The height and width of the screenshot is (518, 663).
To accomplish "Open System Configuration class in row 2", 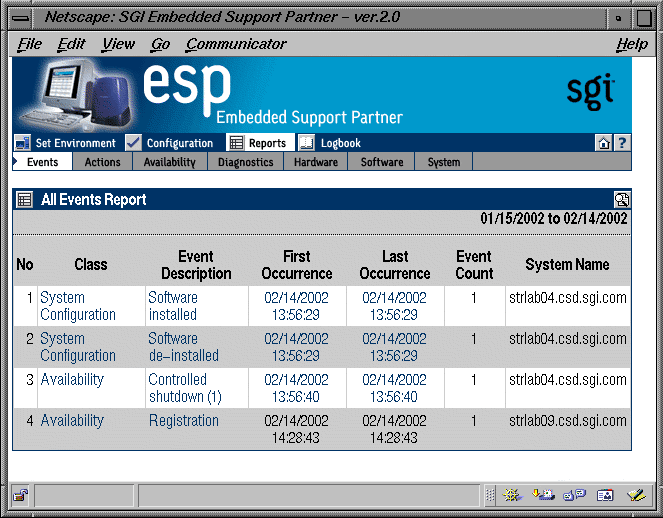I will click(x=78, y=347).
